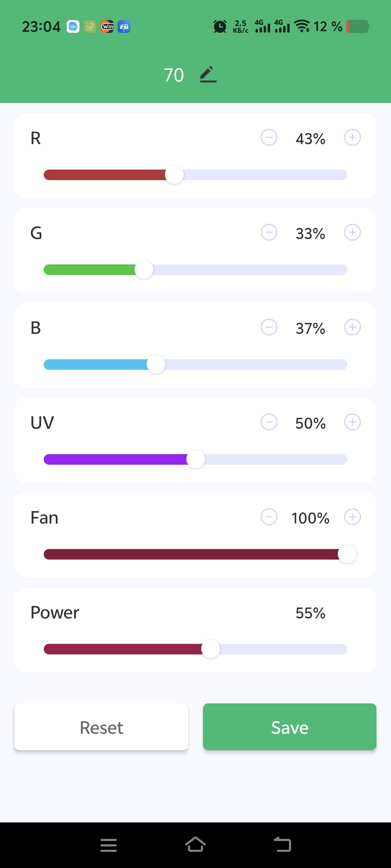Raise the Fan speed with plus icon

pos(352,517)
